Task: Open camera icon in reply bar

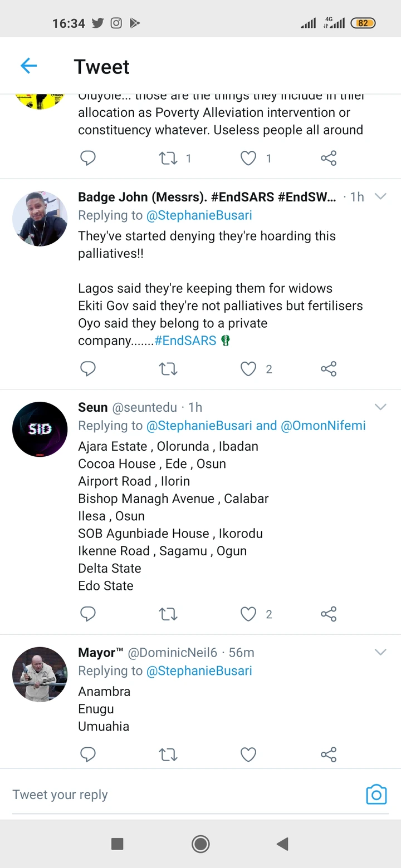Action: 376,794
